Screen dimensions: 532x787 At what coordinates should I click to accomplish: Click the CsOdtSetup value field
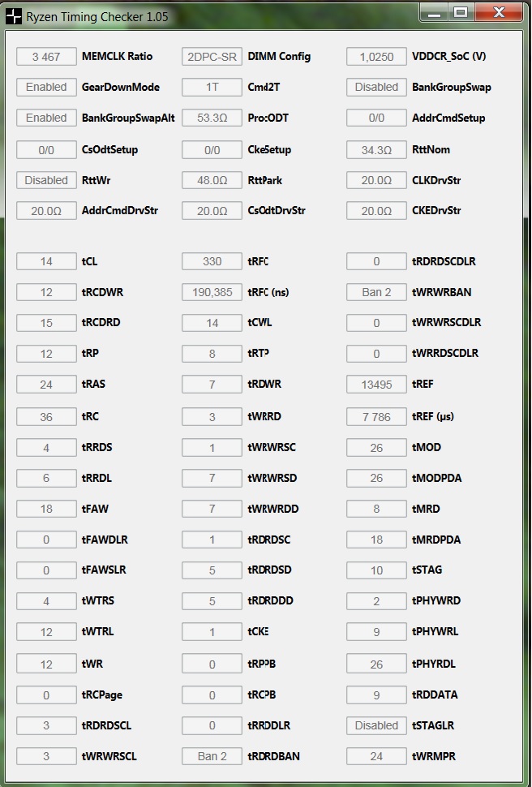tap(46, 149)
